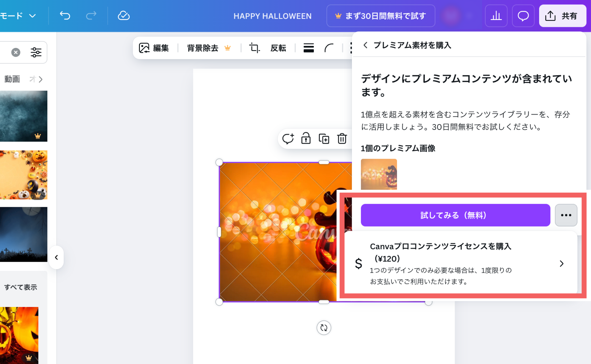Select the dark teal fog background thumbnail
Image resolution: width=591 pixels, height=364 pixels.
24,116
